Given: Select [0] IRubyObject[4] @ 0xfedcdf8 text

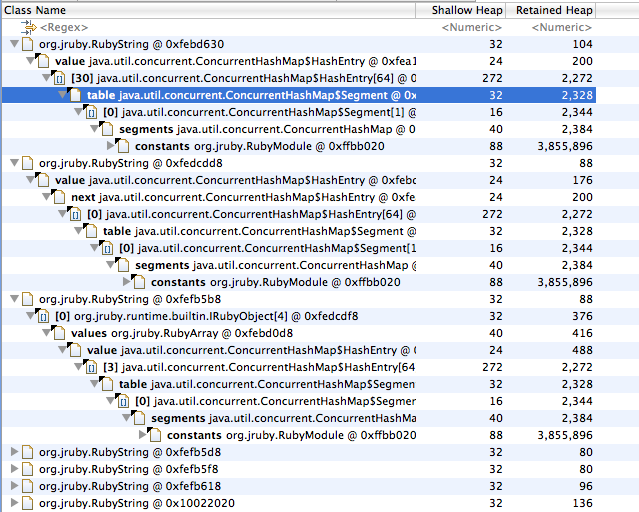Looking at the screenshot, I should point(207,316).
